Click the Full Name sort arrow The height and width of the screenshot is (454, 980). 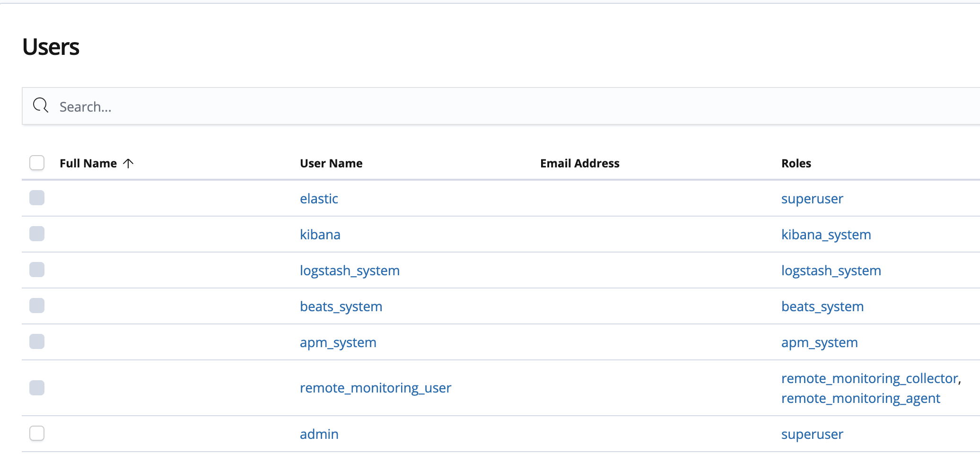128,163
